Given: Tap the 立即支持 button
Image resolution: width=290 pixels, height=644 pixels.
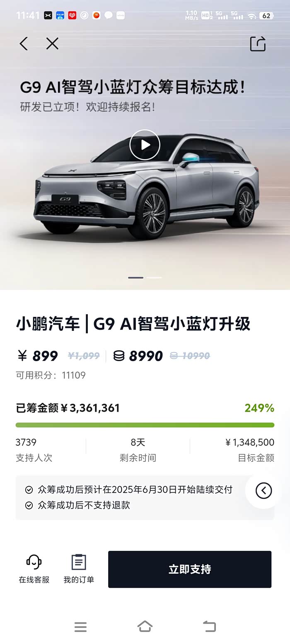Looking at the screenshot, I should [190, 569].
